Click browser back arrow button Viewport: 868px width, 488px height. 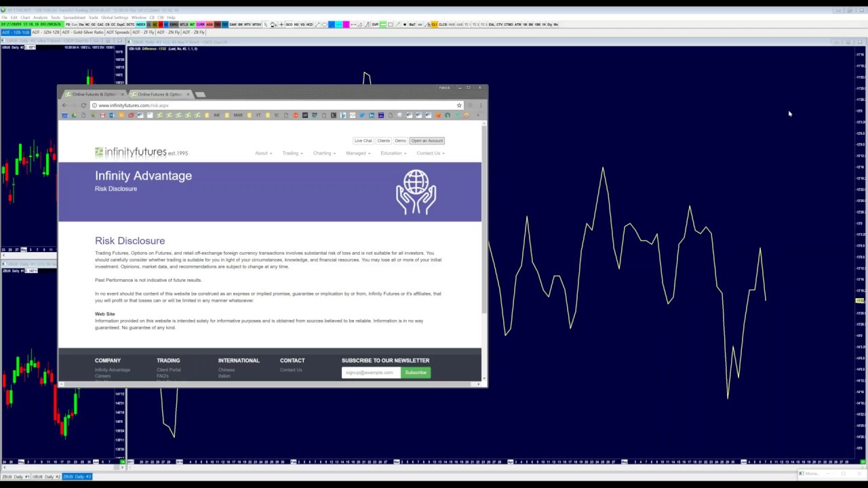point(64,105)
